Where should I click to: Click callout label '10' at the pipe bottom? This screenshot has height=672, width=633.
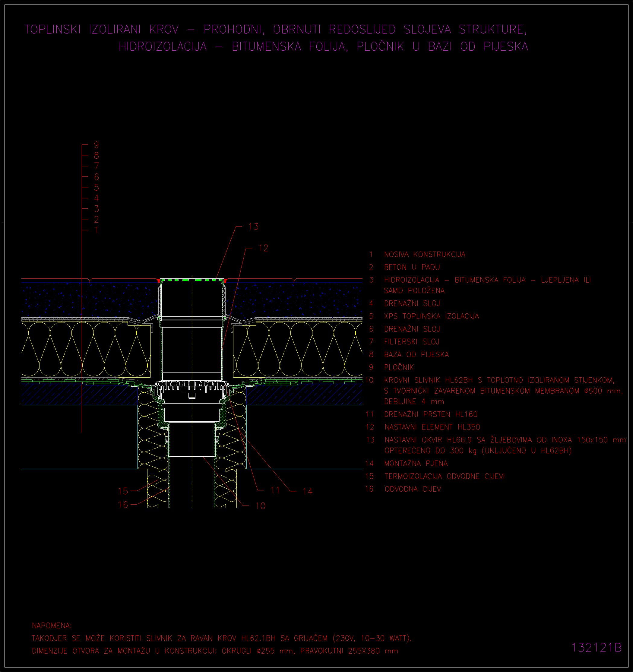(260, 506)
